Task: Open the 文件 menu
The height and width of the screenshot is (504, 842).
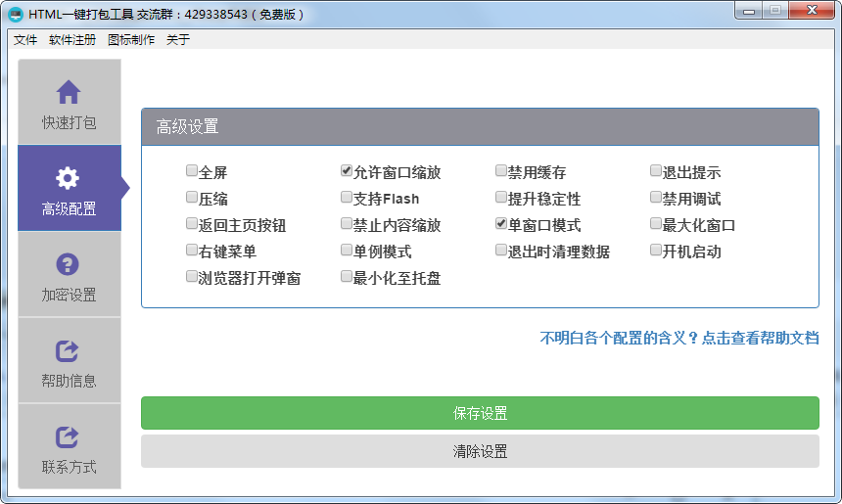Action: click(x=25, y=40)
